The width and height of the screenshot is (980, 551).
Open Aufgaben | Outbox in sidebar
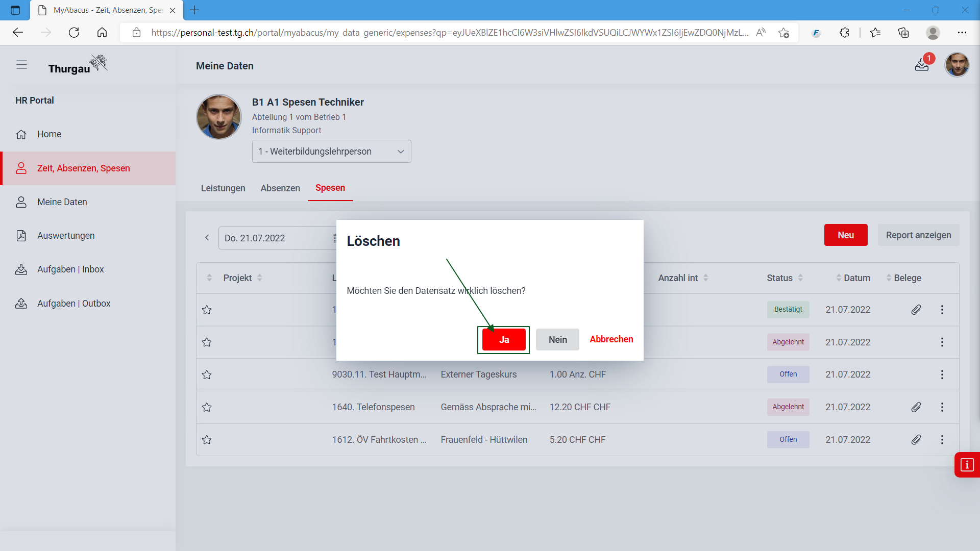coord(73,304)
